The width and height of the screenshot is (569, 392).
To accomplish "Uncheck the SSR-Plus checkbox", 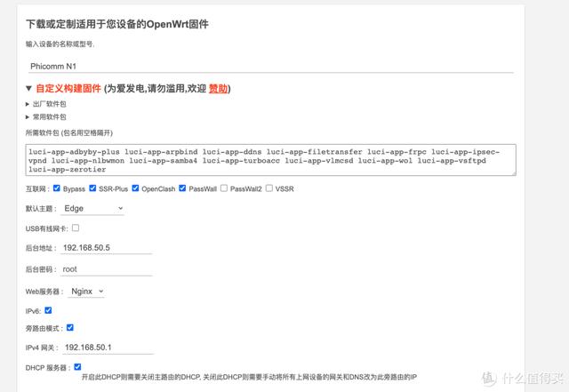I will point(92,188).
